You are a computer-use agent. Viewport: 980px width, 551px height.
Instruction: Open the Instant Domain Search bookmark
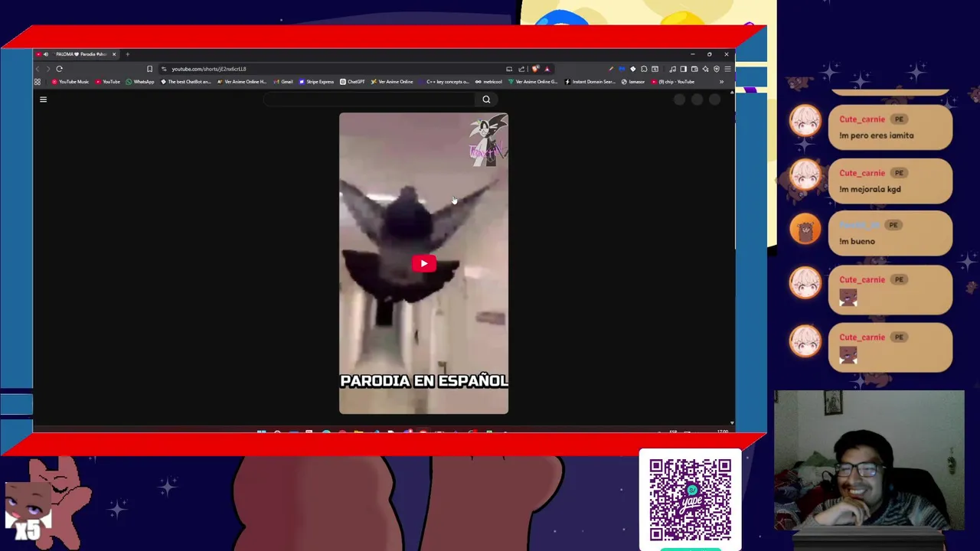click(590, 82)
